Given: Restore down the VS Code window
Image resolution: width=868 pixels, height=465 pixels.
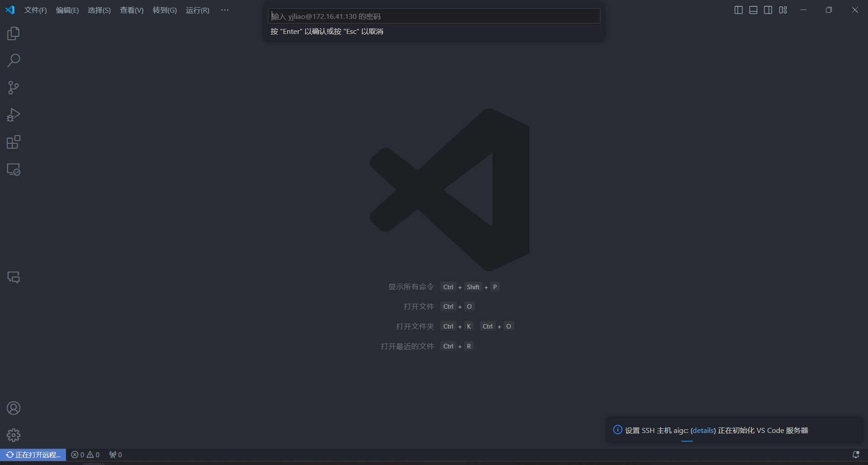Looking at the screenshot, I should click(x=829, y=10).
